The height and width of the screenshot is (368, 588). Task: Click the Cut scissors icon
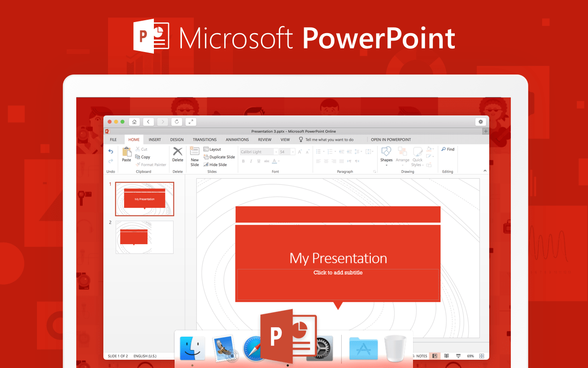tap(138, 149)
